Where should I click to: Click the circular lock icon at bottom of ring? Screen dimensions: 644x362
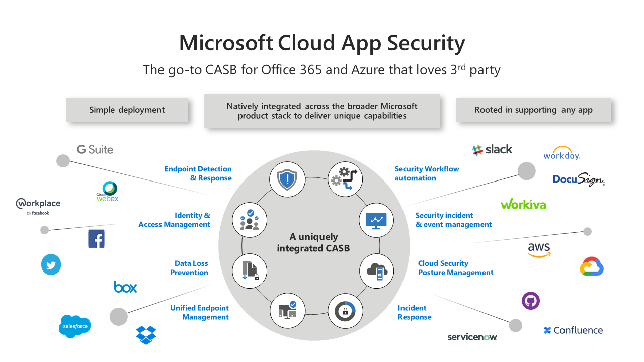click(x=345, y=311)
